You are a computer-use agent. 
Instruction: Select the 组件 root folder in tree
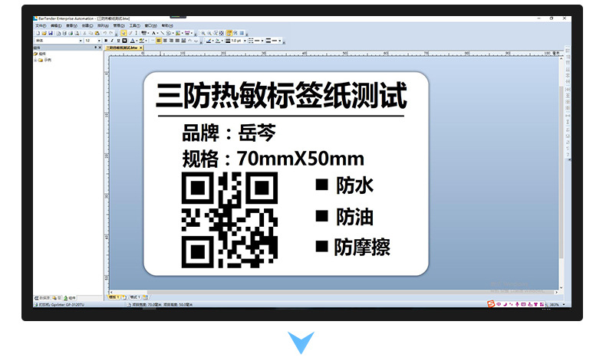tap(40, 54)
